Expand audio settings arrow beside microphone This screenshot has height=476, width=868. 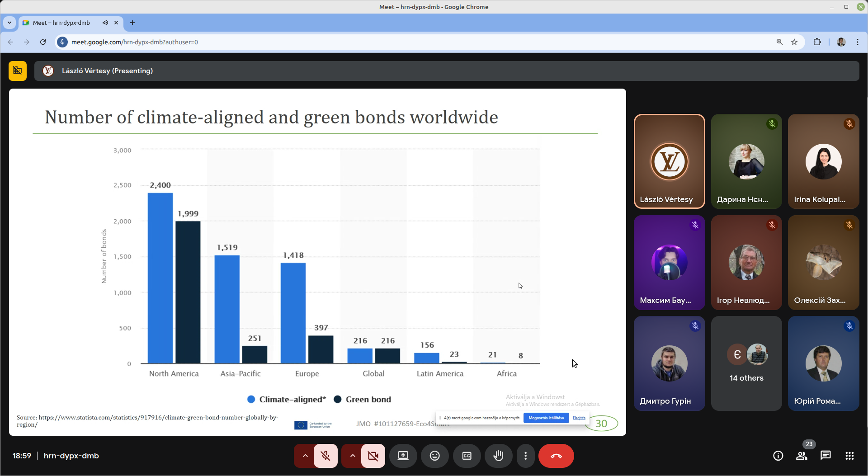tap(305, 456)
